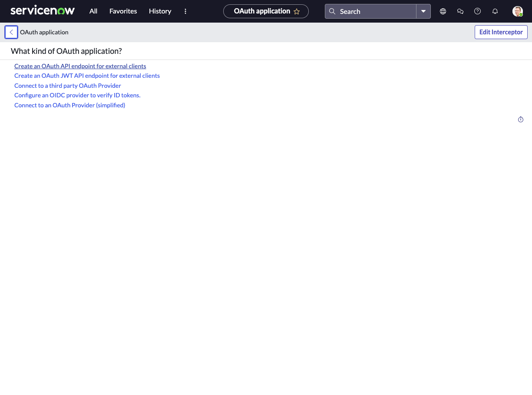Screen dimensions: 532x395
Task: Go back using the back arrow button
Action: (x=11, y=32)
